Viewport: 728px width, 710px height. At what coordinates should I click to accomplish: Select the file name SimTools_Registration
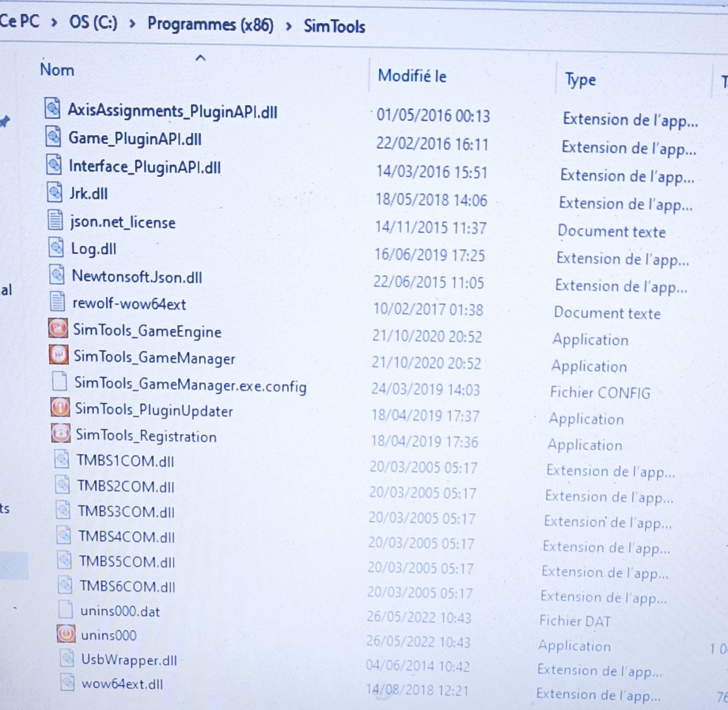pyautogui.click(x=147, y=436)
